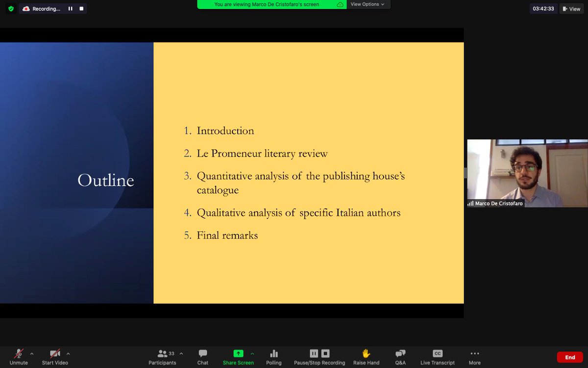
Task: Open the View Options dropdown
Action: 367,4
